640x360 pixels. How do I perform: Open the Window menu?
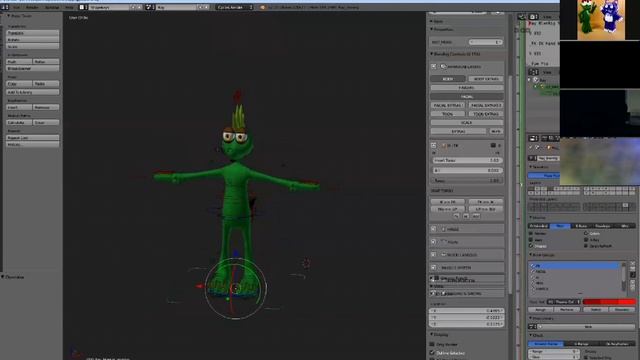(52, 7)
